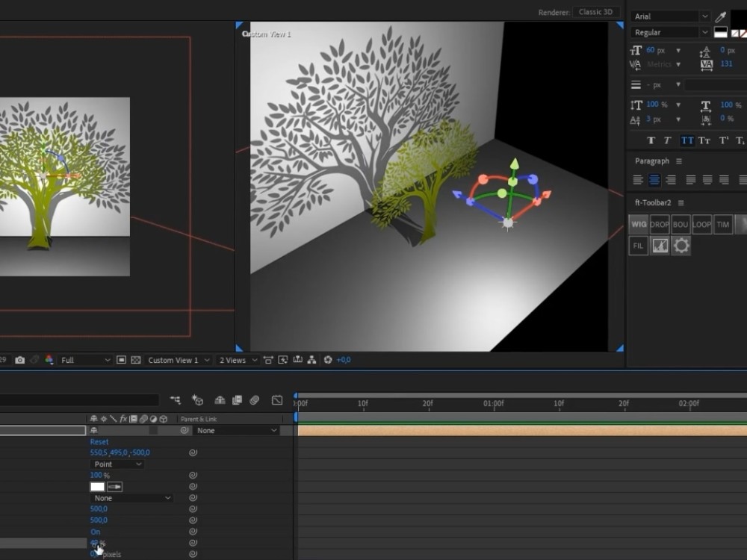Open the 2 Views layout dropdown
This screenshot has width=747, height=560.
click(238, 360)
